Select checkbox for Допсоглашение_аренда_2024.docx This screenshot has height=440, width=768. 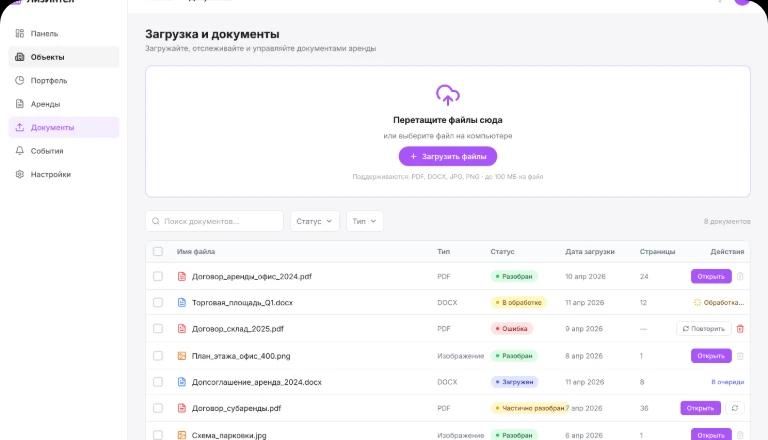158,382
